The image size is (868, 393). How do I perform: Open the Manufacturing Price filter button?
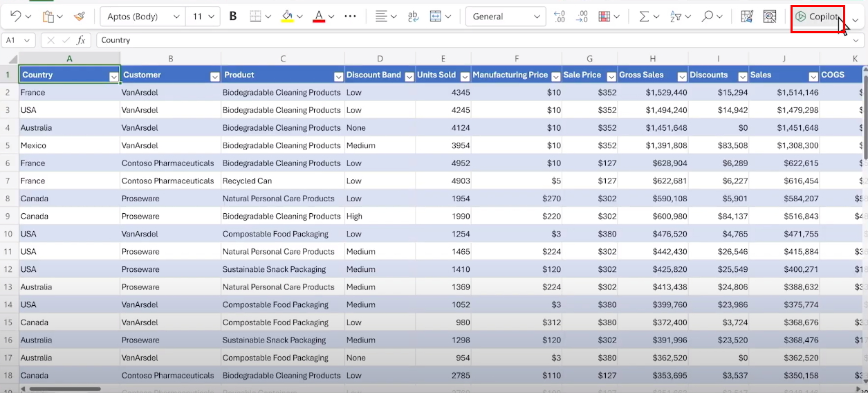click(556, 77)
